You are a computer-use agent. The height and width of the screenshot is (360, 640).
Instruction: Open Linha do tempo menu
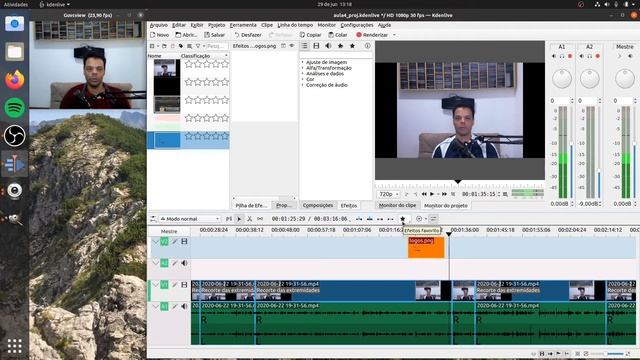(295, 25)
